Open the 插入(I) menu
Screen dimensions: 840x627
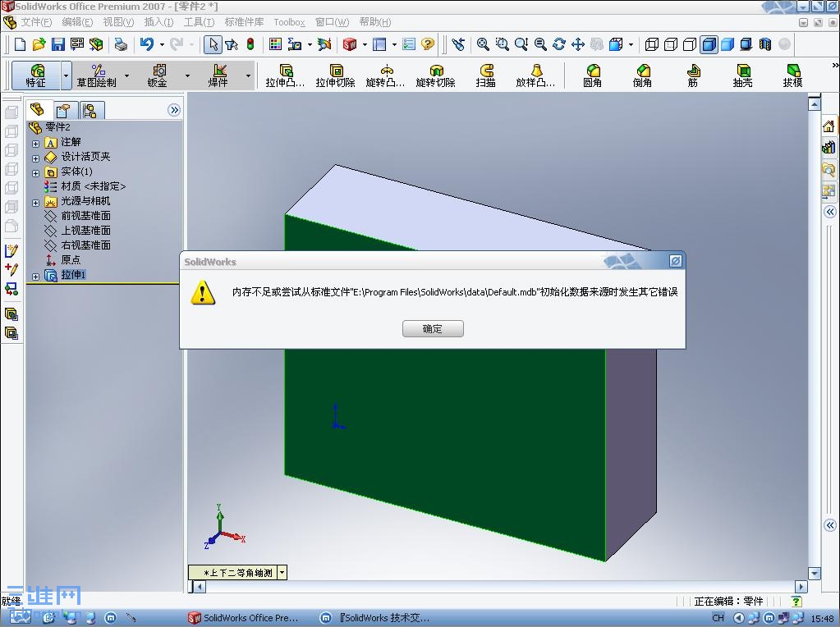click(x=158, y=22)
